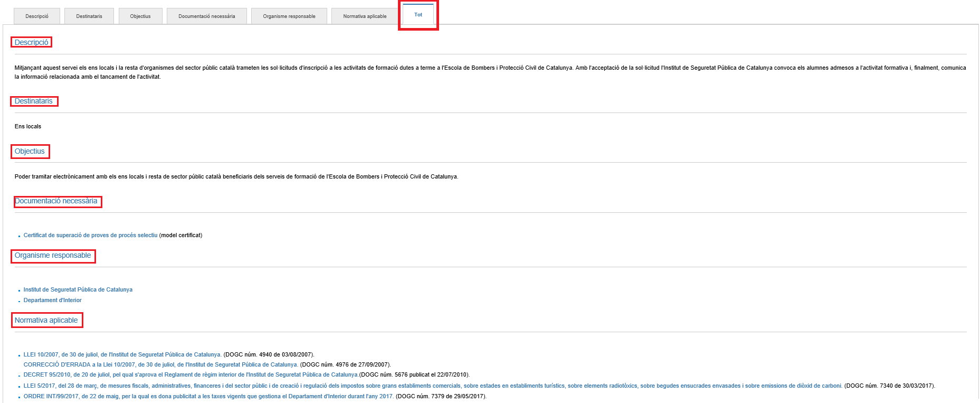Click the Objectius section heading in the content
Viewport: 980px width, 403px height.
(x=30, y=152)
